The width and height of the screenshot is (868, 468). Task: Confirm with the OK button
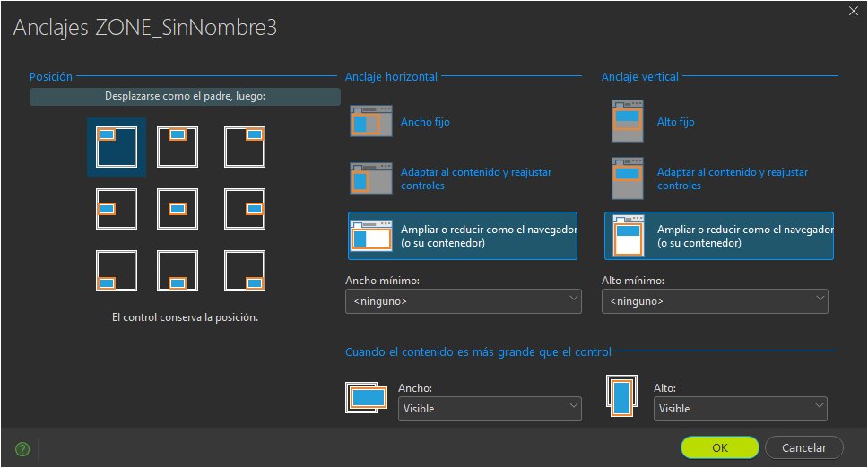(x=720, y=447)
